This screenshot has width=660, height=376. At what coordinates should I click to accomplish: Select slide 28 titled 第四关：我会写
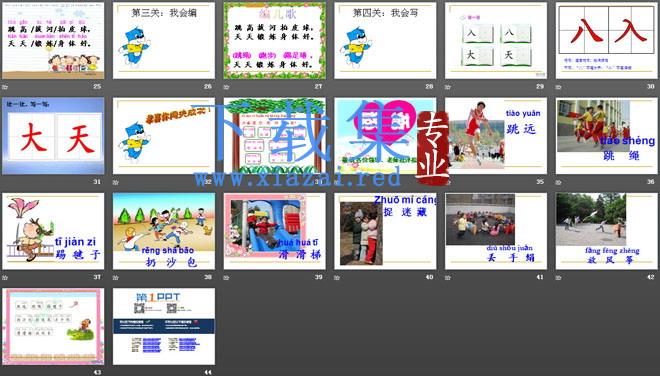pyautogui.click(x=385, y=40)
